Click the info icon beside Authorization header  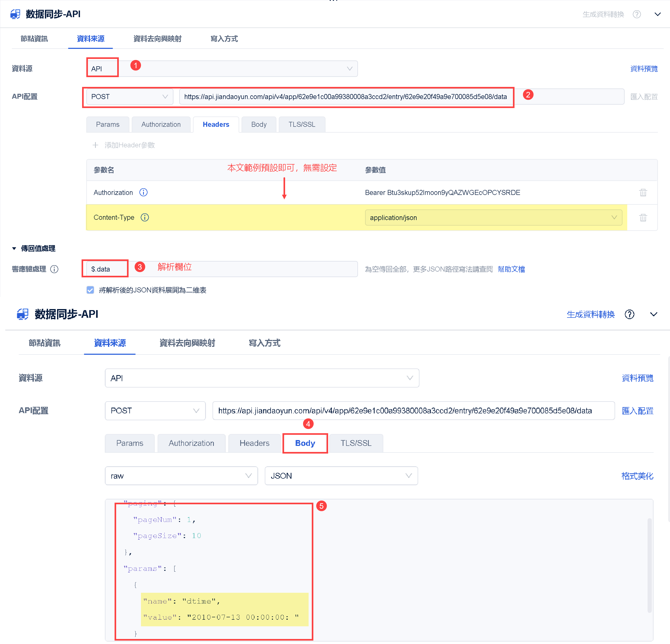coord(144,193)
